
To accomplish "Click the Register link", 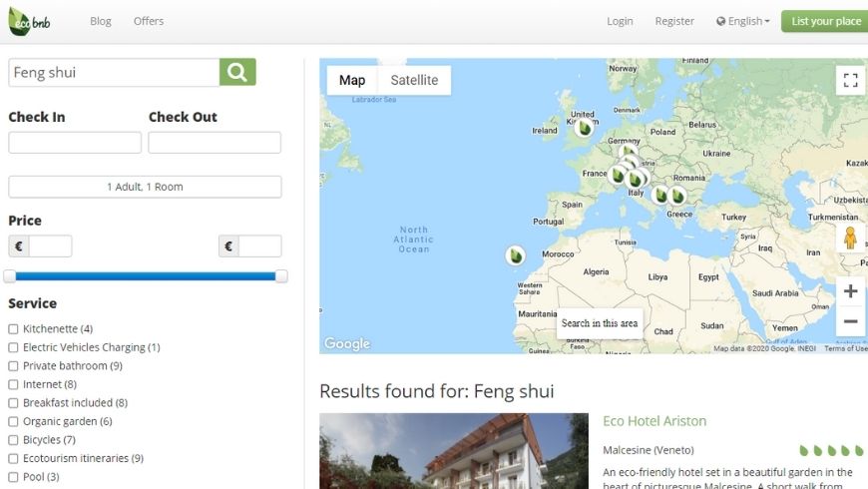I will pyautogui.click(x=674, y=21).
